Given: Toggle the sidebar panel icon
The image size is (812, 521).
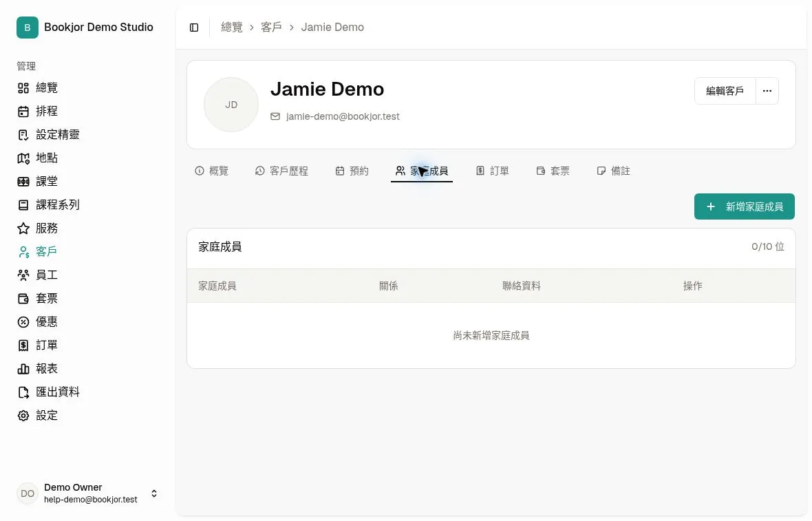Looking at the screenshot, I should click(x=194, y=28).
